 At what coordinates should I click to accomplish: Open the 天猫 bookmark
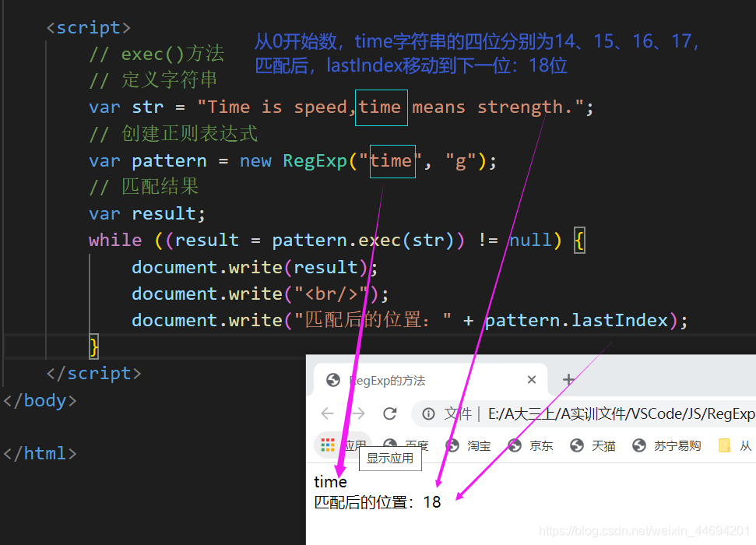[x=592, y=445]
